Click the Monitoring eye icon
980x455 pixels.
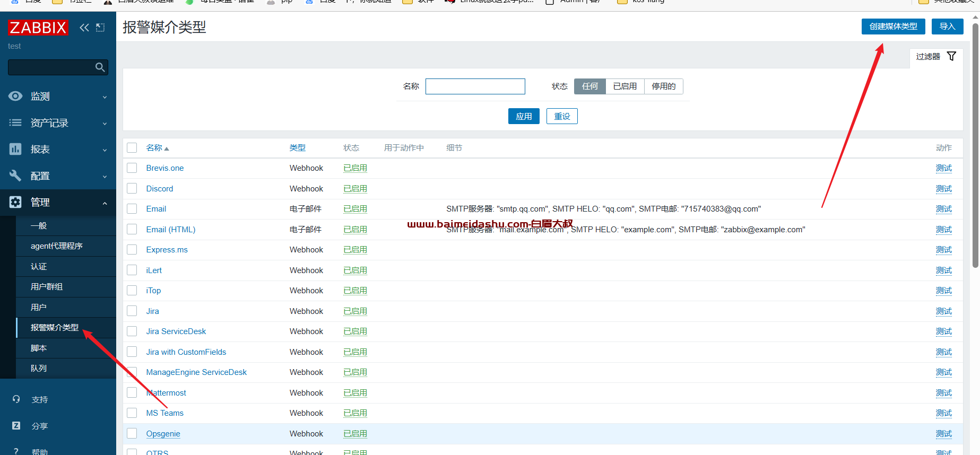click(x=15, y=96)
